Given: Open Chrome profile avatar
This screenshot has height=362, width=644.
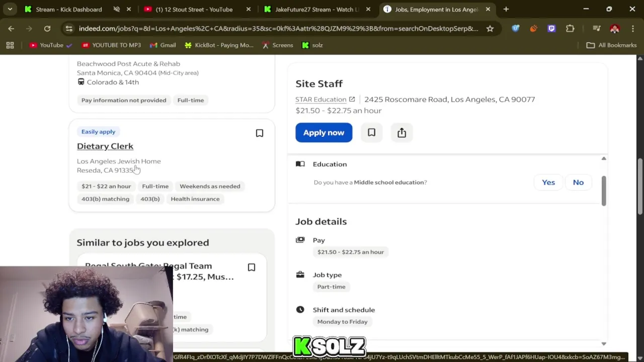Looking at the screenshot, I should [x=614, y=29].
